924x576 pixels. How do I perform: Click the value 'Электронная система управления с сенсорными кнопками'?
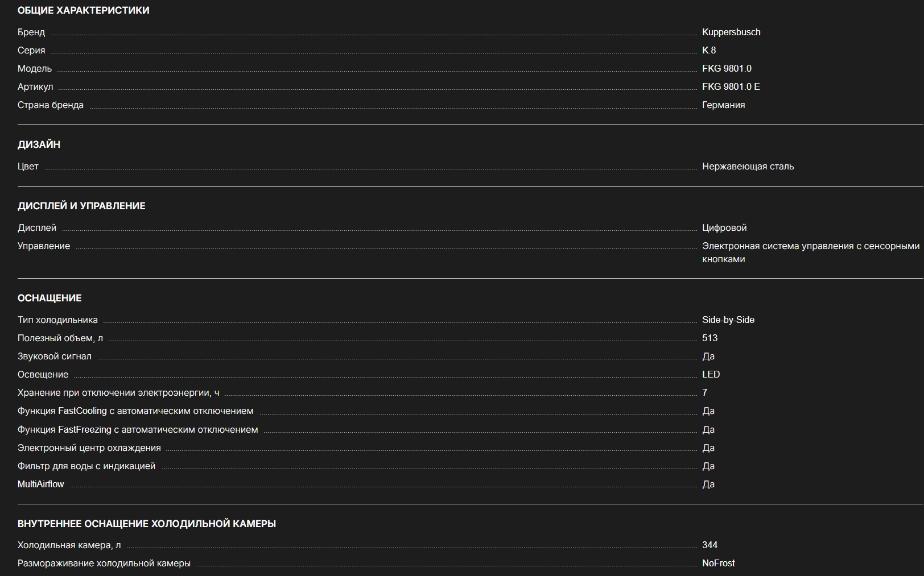pos(811,252)
